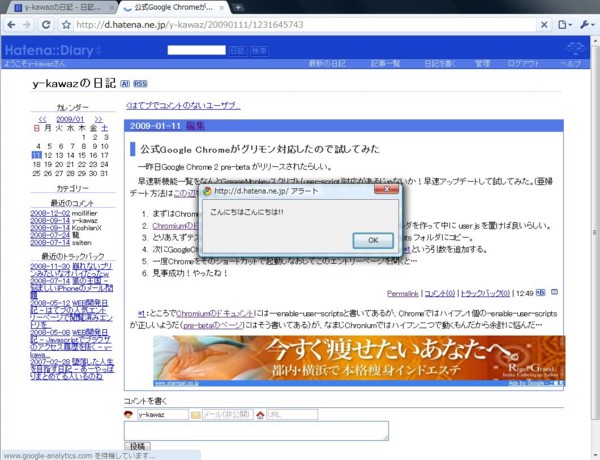
Task: Click the small comment icon after 12:49
Action: point(554,292)
